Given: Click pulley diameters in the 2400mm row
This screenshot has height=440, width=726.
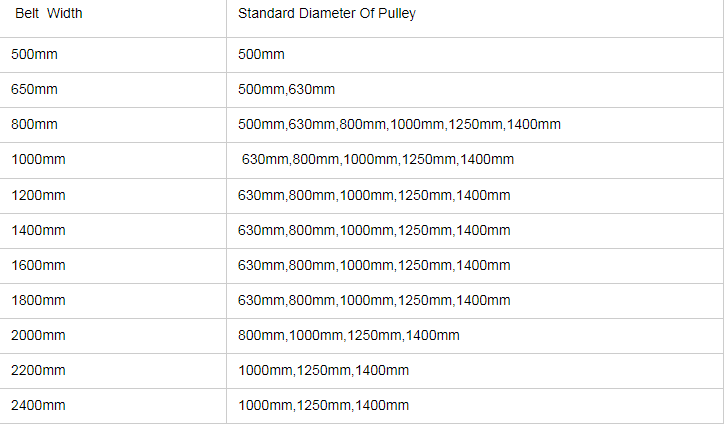Looking at the screenshot, I should tap(475, 406).
